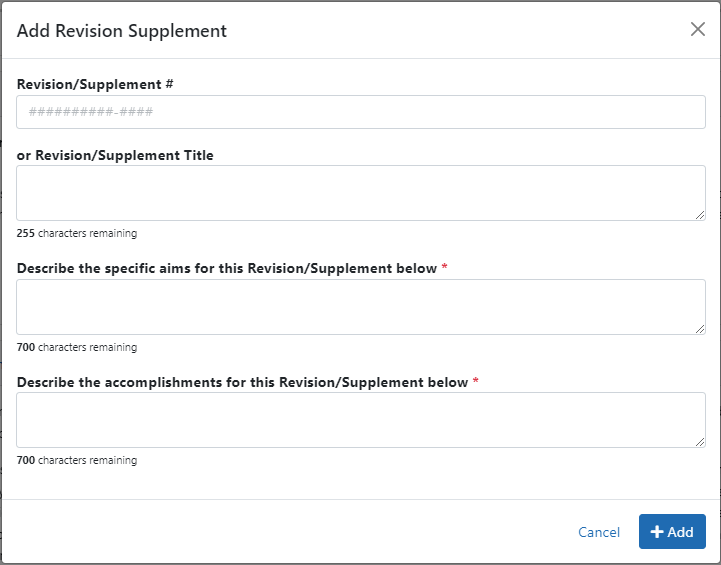Close the Add Revision Supplement dialog
The image size is (721, 565).
(698, 29)
